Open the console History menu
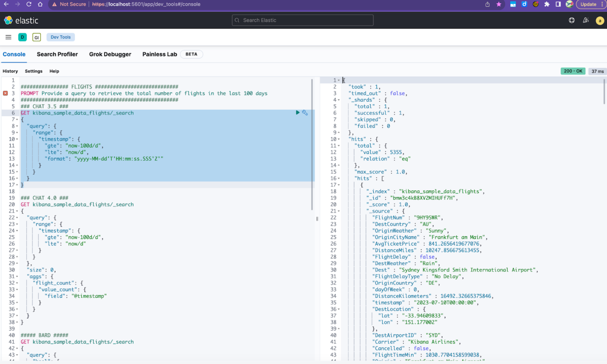Image resolution: width=607 pixels, height=364 pixels. (10, 71)
